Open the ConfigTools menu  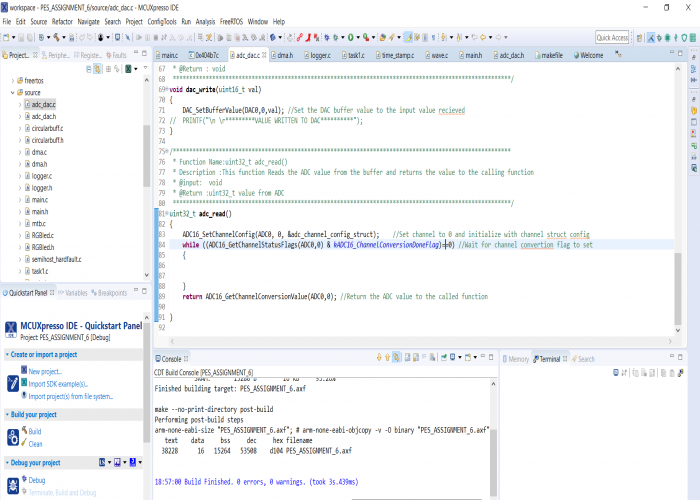click(x=162, y=21)
